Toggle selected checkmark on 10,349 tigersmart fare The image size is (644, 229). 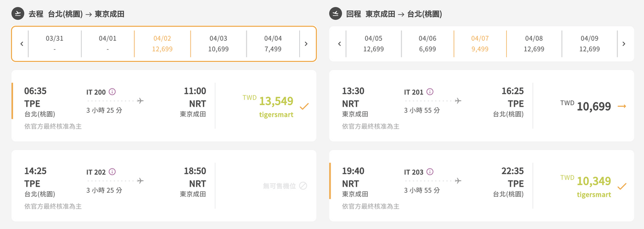click(622, 186)
